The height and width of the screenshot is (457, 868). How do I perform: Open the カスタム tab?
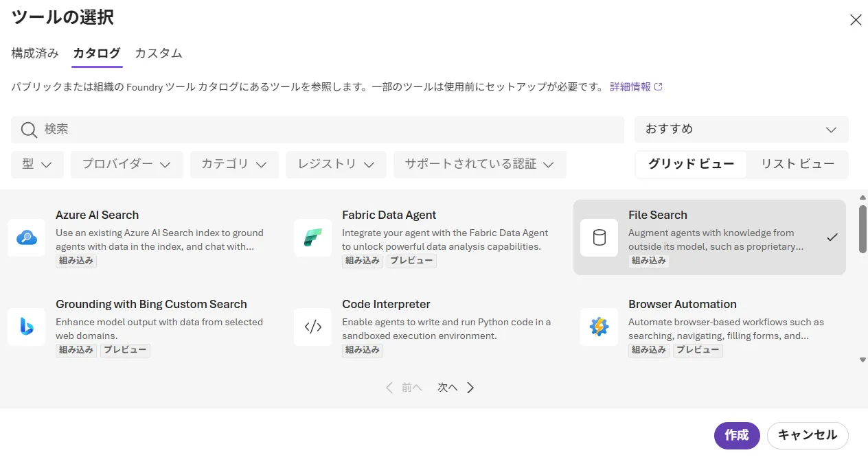(159, 54)
